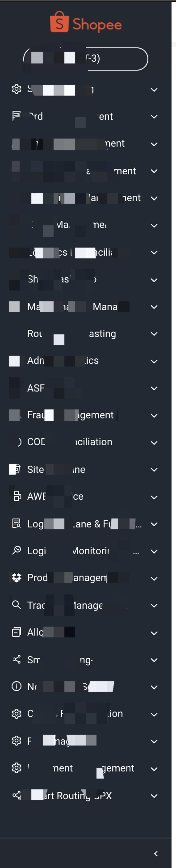The image size is (176, 868).
Task: Click the Product Management dropbox icon
Action: pos(17,578)
